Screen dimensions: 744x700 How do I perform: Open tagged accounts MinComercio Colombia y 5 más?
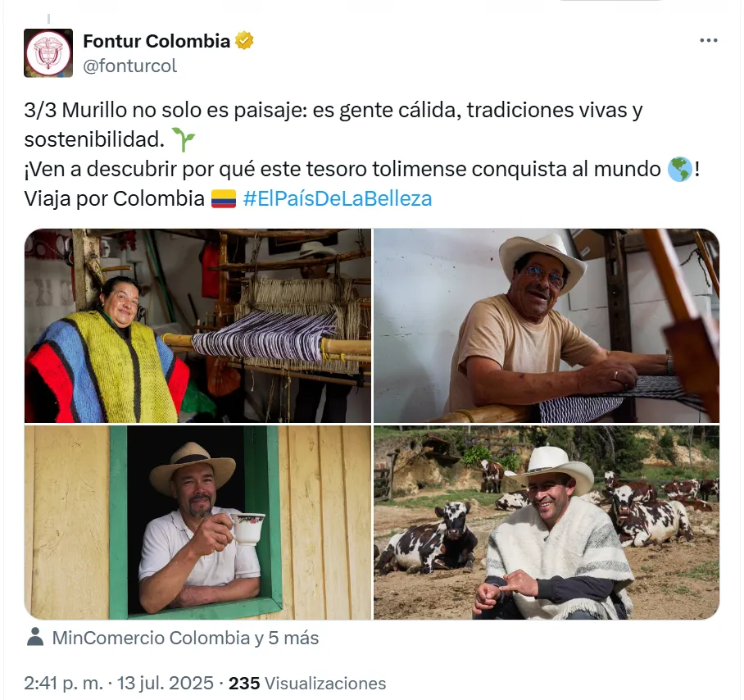tap(185, 638)
